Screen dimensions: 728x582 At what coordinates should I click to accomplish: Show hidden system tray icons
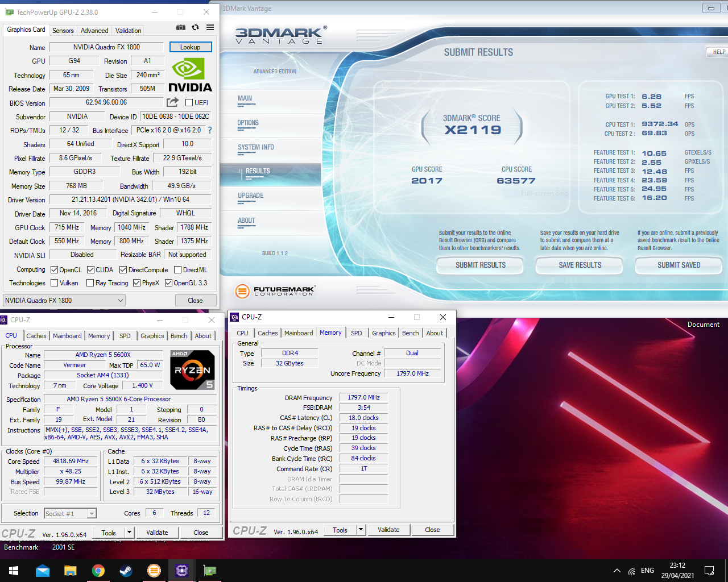click(617, 571)
